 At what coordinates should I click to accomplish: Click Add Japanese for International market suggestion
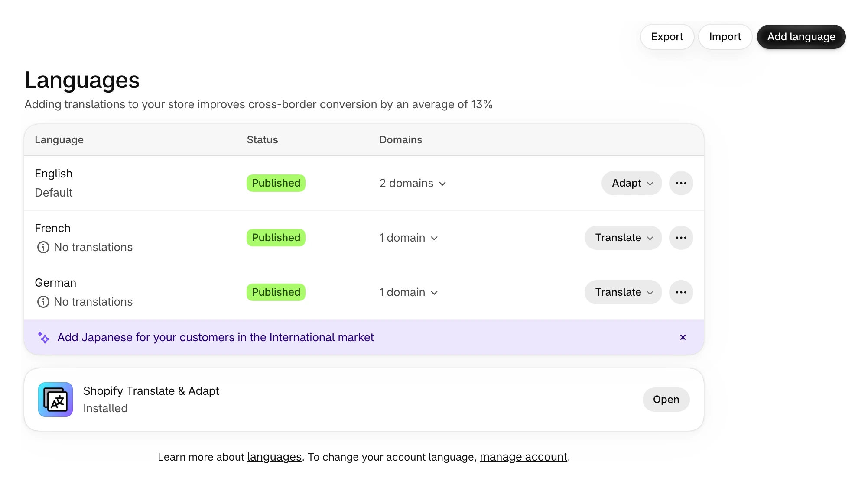215,337
